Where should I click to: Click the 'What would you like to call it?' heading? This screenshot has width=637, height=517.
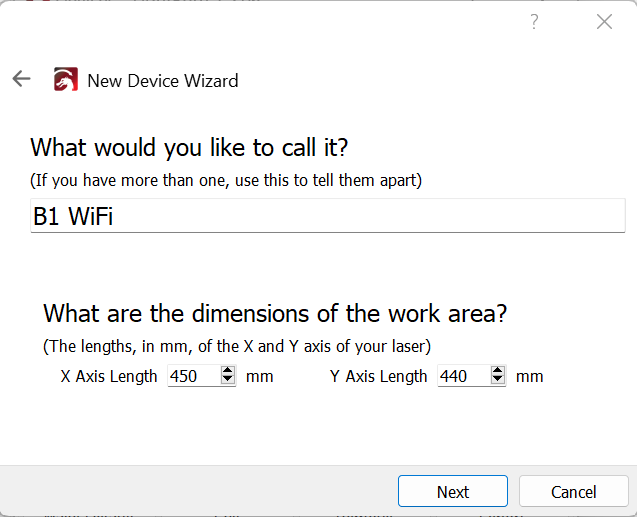click(x=189, y=147)
